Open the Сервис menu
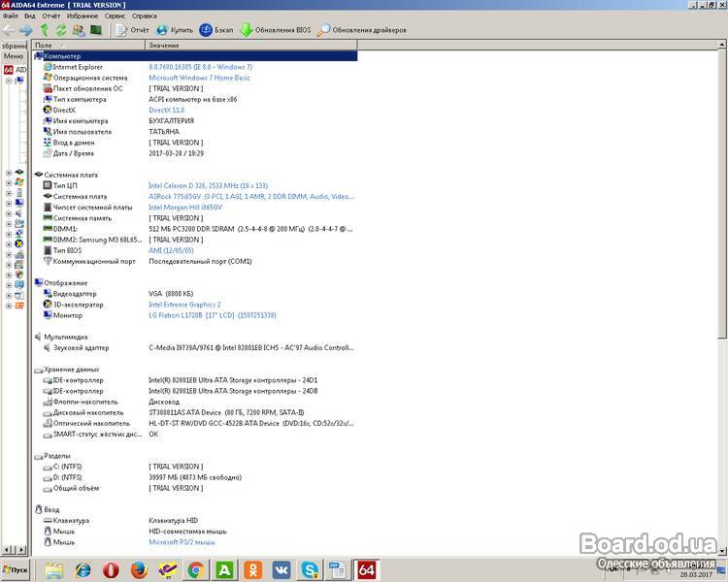Image resolution: width=728 pixels, height=582 pixels. pyautogui.click(x=115, y=16)
